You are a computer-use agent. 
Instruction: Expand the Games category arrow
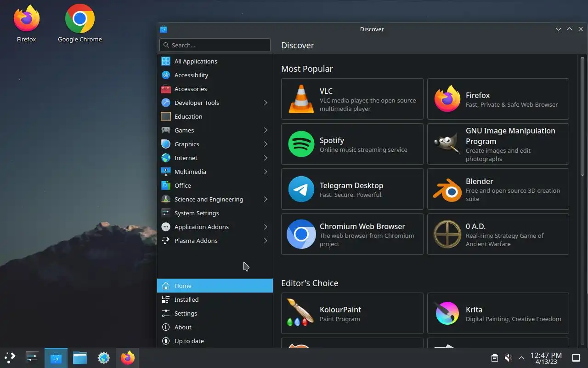(266, 130)
